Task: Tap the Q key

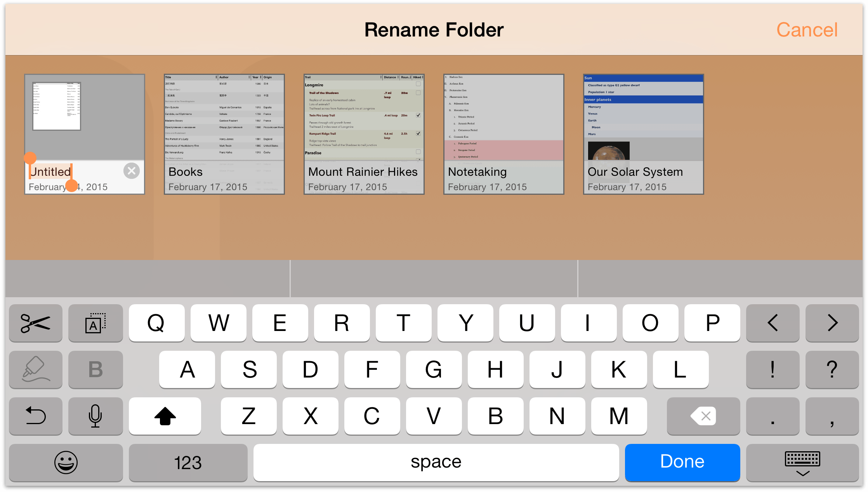Action: (157, 323)
